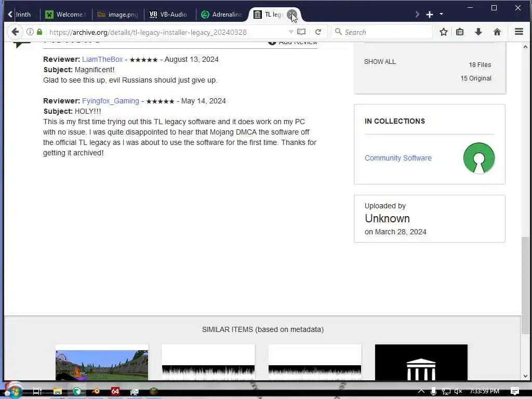
Task: Click the uploader name Unknown
Action: click(387, 219)
